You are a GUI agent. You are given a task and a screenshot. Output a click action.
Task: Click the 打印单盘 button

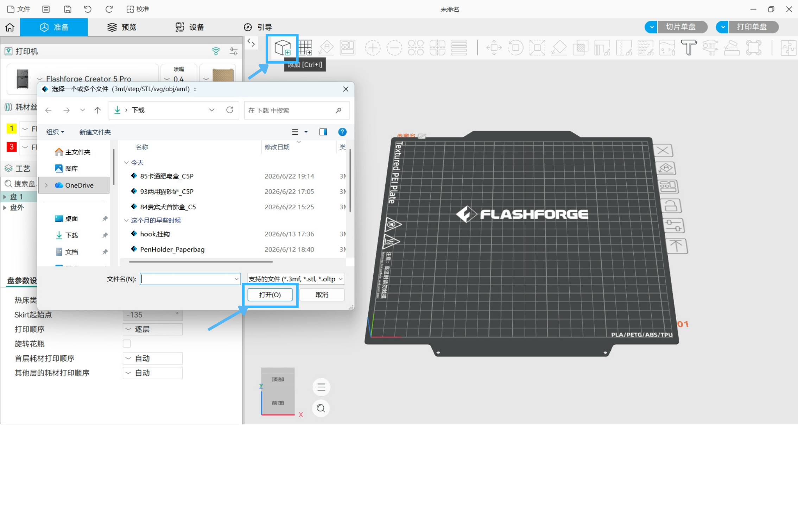coord(753,27)
